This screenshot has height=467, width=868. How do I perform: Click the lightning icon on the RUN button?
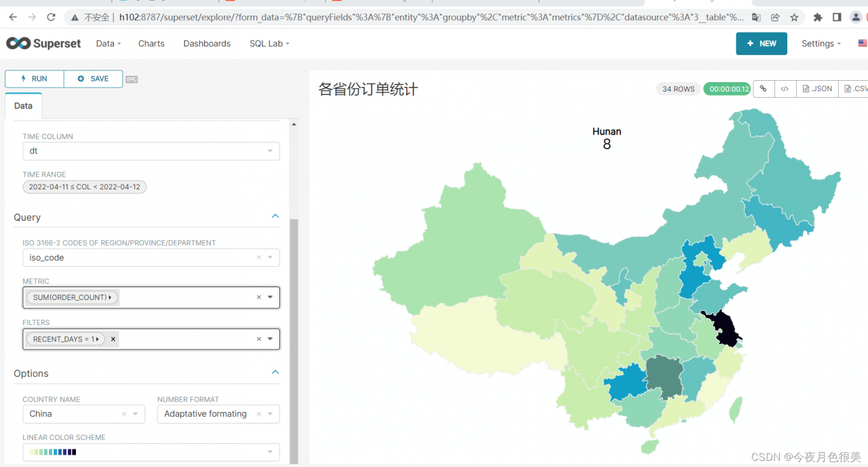[24, 79]
